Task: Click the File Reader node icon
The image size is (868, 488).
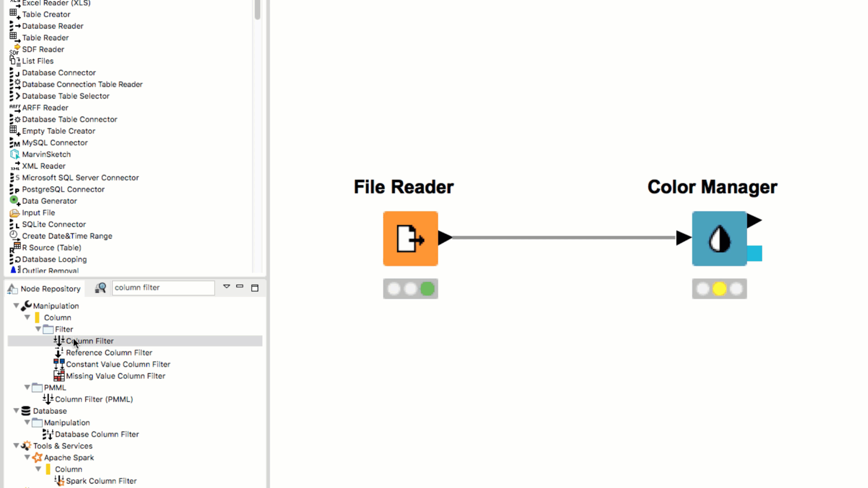Action: coord(410,238)
